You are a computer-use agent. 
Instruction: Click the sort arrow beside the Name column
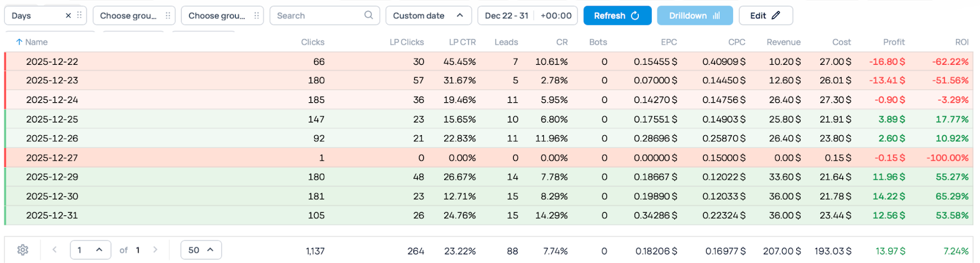(19, 42)
